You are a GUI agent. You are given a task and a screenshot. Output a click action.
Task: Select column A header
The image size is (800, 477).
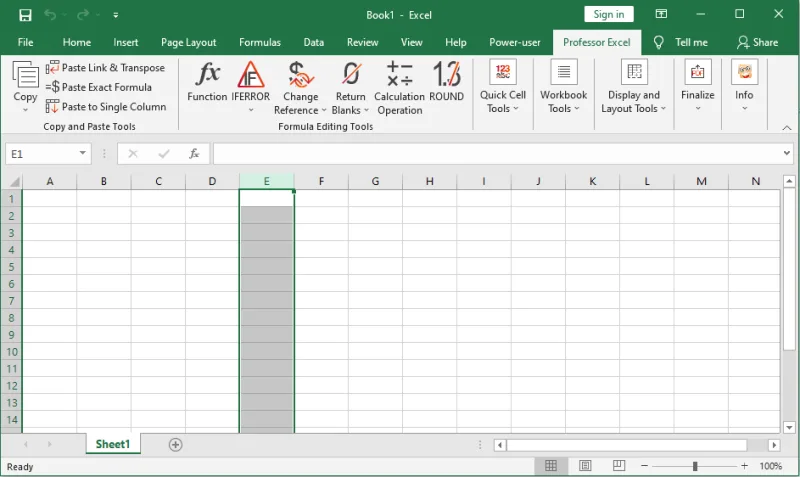point(49,181)
